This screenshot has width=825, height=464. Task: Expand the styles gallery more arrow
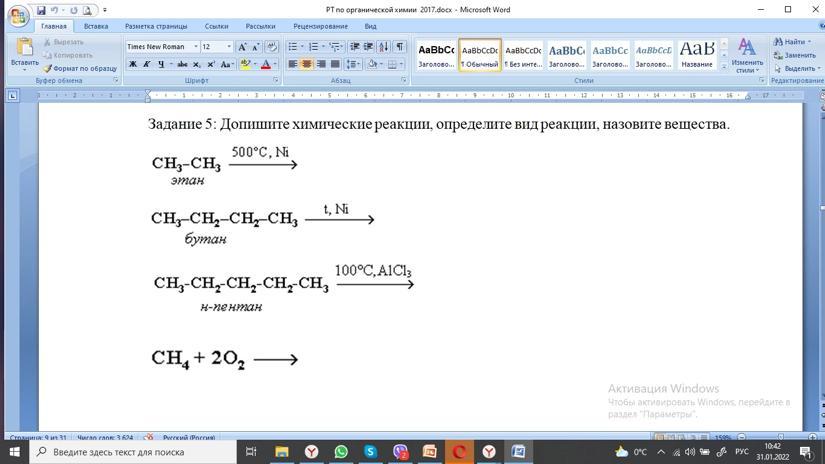[x=724, y=66]
